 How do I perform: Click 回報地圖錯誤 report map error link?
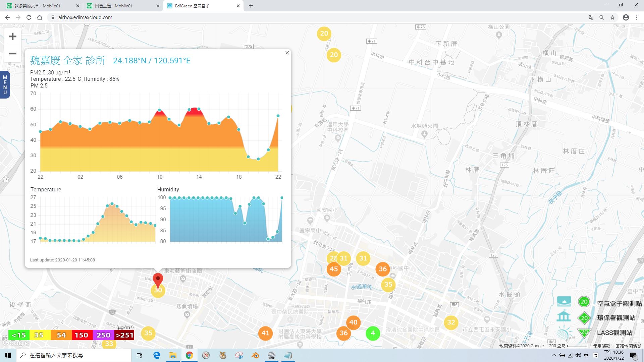(628, 346)
